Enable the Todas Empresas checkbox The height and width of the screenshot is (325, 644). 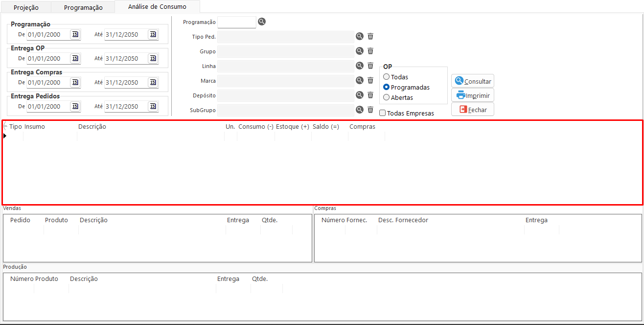pyautogui.click(x=383, y=113)
